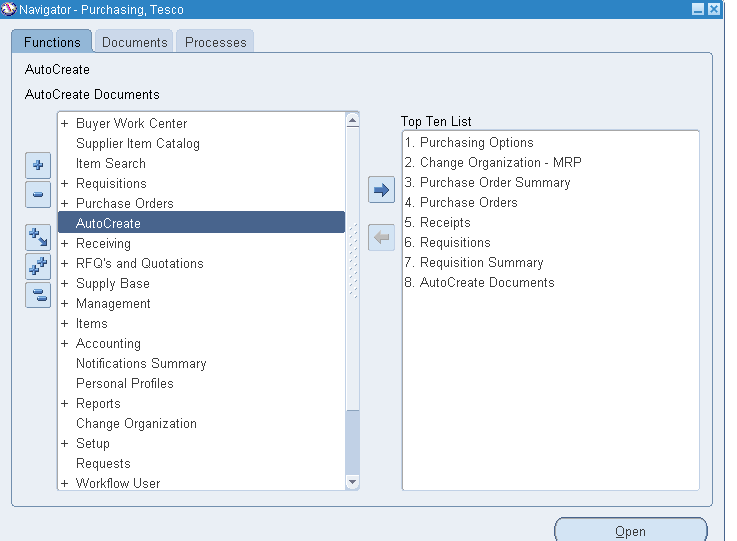Expand the RFQ's and Quotations node
This screenshot has width=737, height=541.
pos(65,264)
